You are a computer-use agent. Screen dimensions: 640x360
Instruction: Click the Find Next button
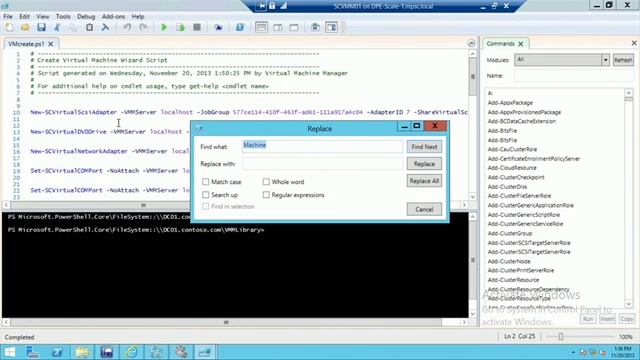click(424, 147)
